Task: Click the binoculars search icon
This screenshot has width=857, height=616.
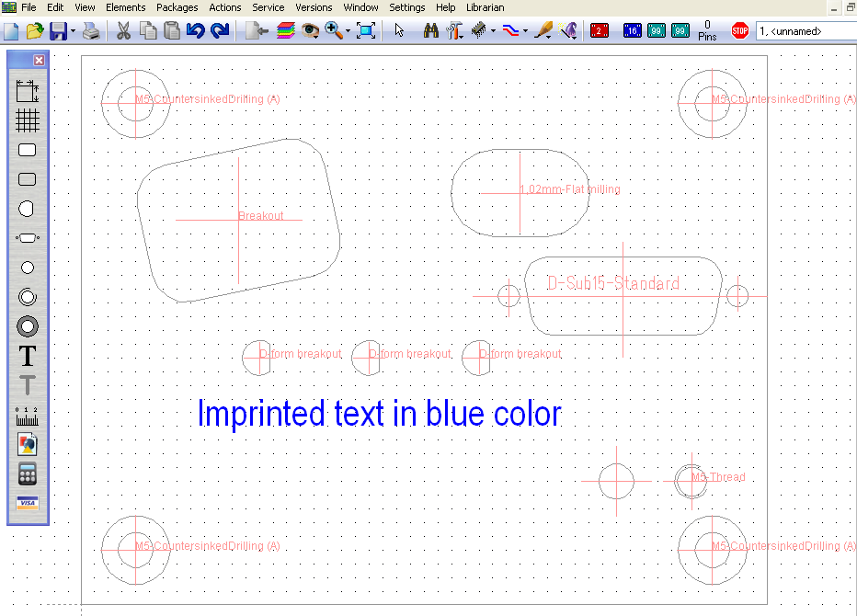Action: click(x=431, y=30)
